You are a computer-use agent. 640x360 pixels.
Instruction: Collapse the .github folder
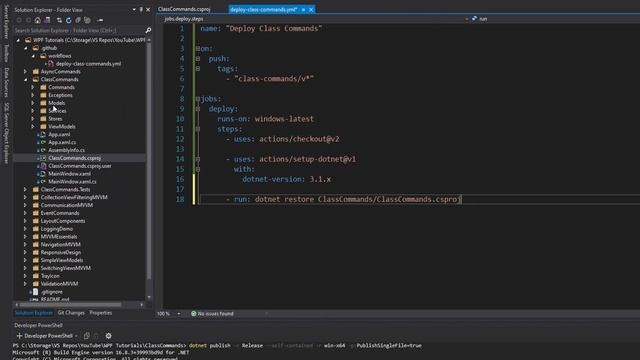coord(26,48)
